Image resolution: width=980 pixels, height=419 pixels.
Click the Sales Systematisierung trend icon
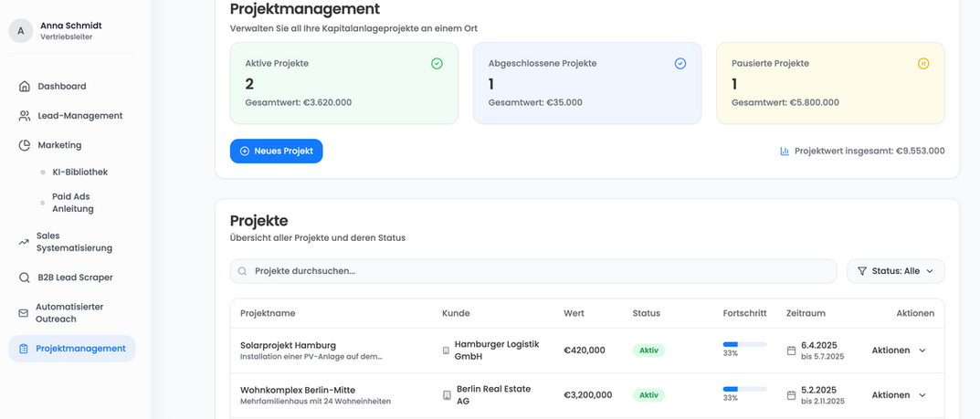pos(24,242)
